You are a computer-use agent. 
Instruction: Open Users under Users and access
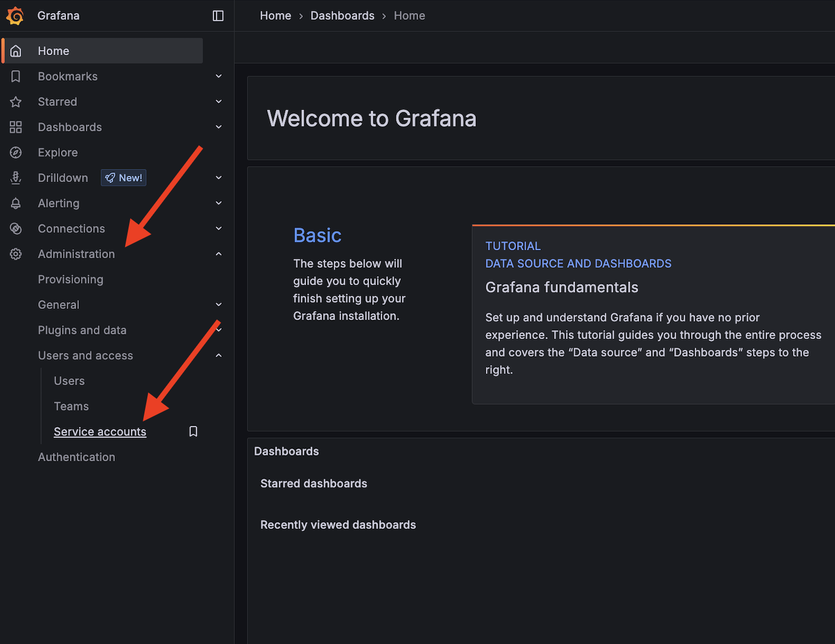click(x=69, y=381)
